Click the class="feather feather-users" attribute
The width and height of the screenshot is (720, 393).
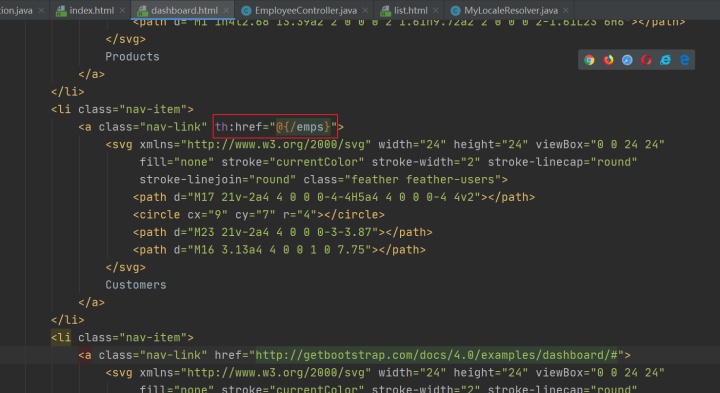(402, 180)
